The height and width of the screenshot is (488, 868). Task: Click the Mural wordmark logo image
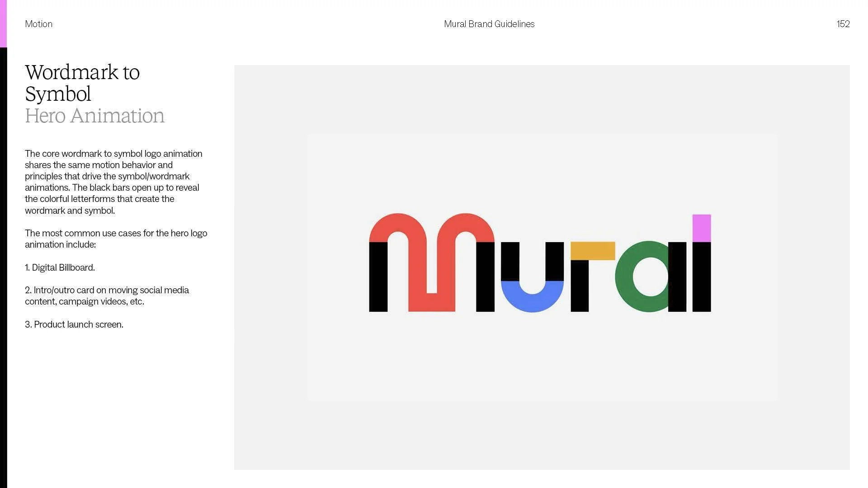point(540,263)
